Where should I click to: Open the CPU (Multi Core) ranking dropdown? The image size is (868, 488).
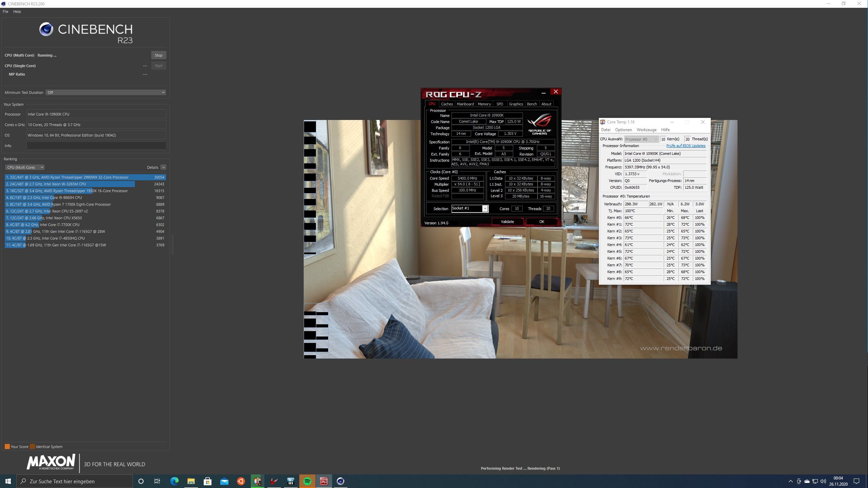pyautogui.click(x=25, y=167)
